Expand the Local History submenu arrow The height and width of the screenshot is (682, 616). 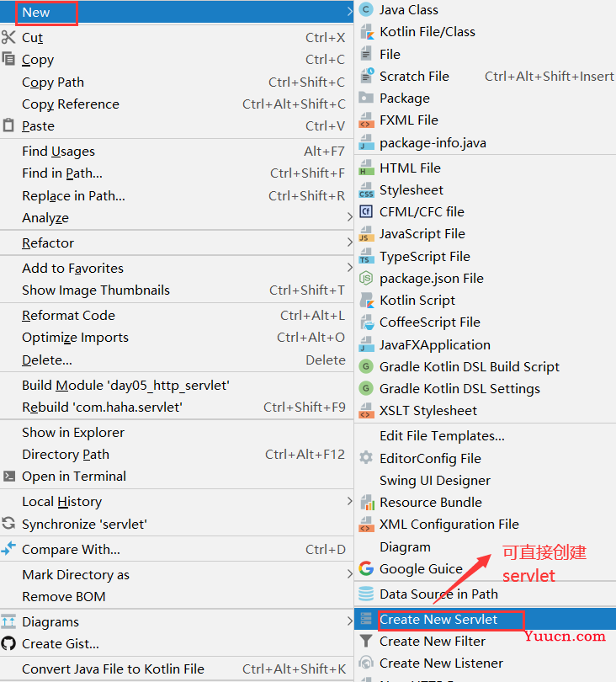pyautogui.click(x=349, y=501)
